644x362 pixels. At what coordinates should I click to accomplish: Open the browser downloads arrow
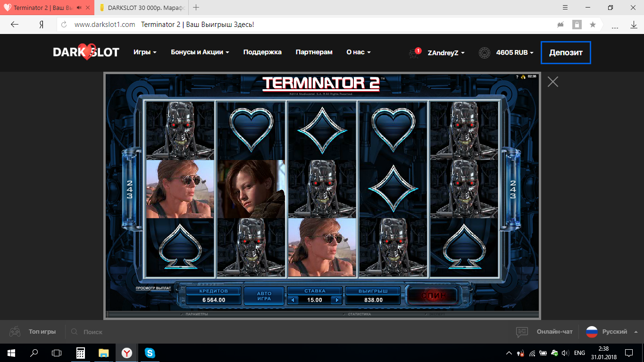pyautogui.click(x=634, y=25)
